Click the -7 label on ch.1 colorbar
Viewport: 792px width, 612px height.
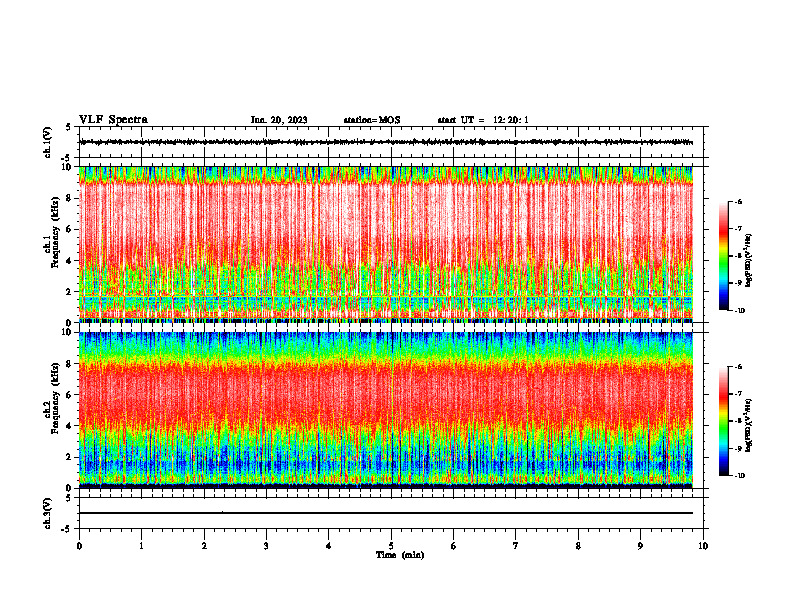(x=738, y=229)
